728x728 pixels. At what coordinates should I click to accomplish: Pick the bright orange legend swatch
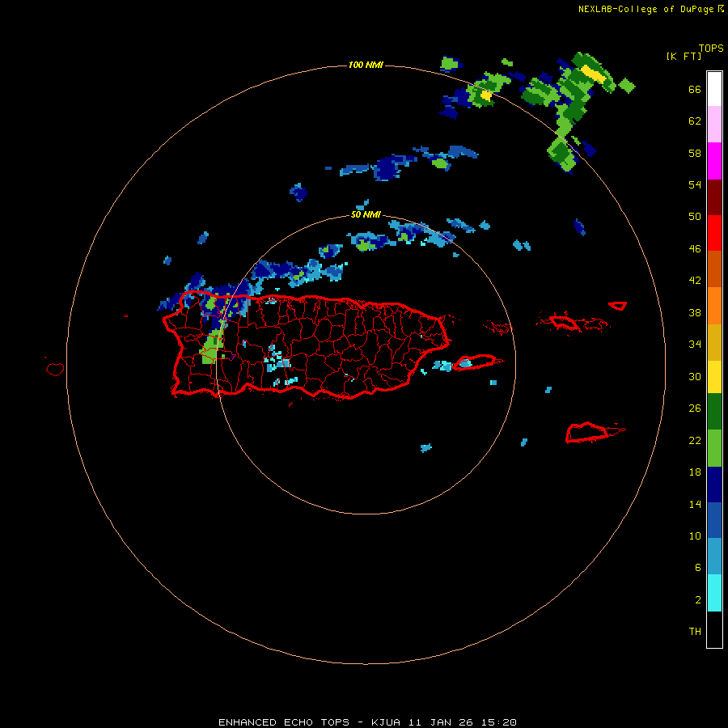714,306
